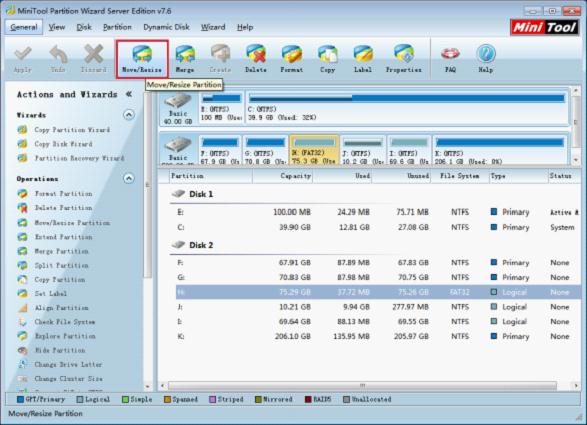587x425 pixels.
Task: Click the Undo toolbar icon
Action: tap(58, 59)
